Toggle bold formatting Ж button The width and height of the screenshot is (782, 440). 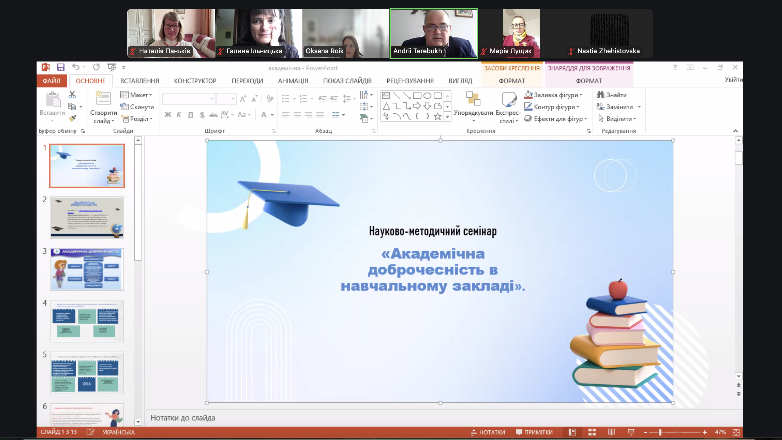coord(166,115)
